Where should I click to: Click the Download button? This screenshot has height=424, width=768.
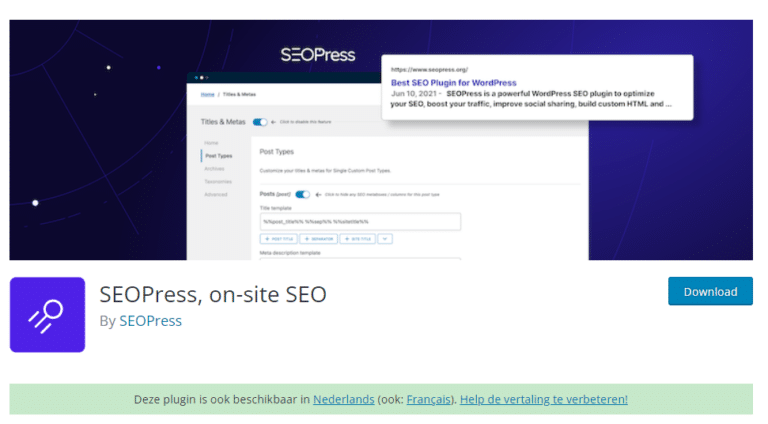(710, 292)
